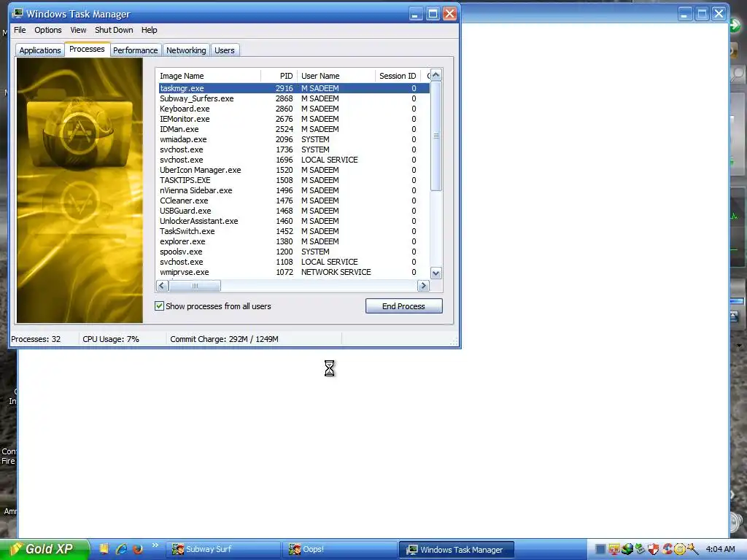
Task: Switch to the Performance tab
Action: [x=135, y=50]
